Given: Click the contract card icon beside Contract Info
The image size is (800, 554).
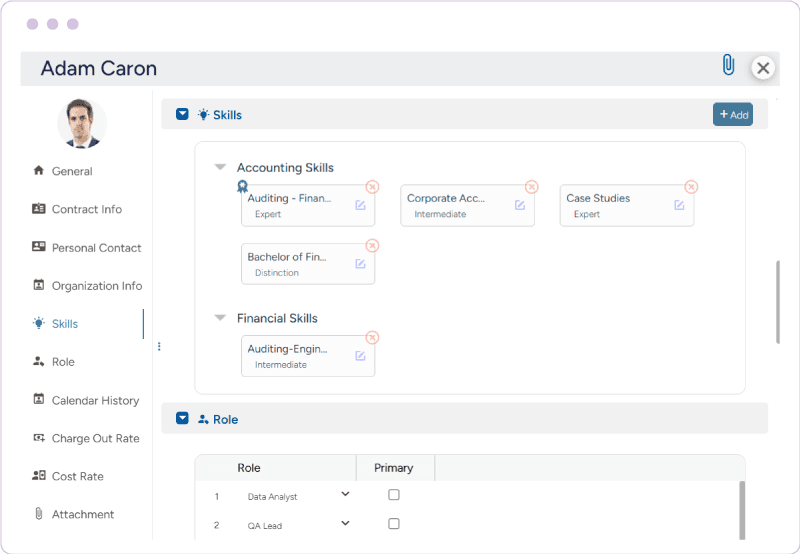Looking at the screenshot, I should [x=39, y=208].
